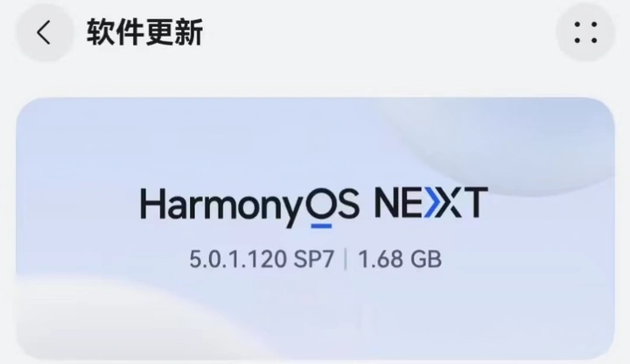Open the four-dot more options menu
This screenshot has height=364, width=630.
pos(585,32)
